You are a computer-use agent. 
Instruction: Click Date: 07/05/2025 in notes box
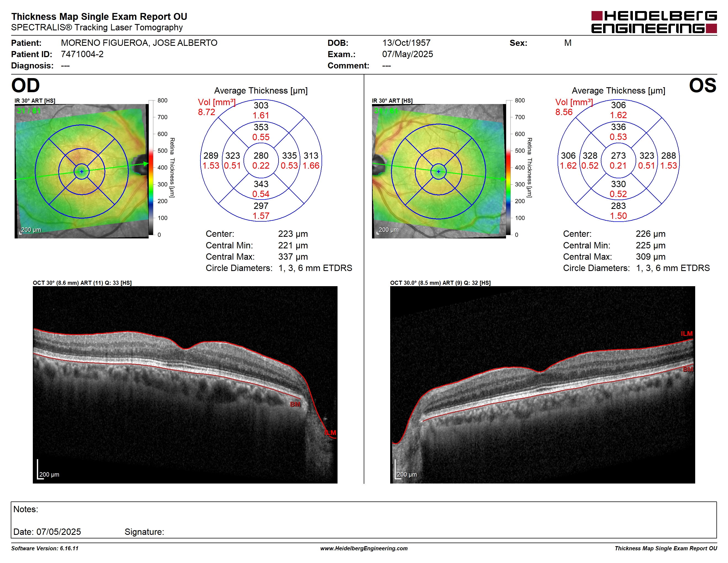[47, 532]
